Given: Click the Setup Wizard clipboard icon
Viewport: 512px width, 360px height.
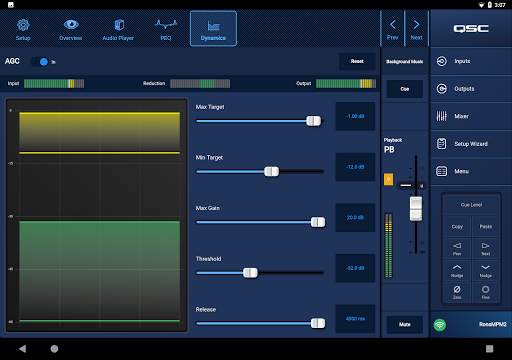Looking at the screenshot, I should tap(442, 144).
